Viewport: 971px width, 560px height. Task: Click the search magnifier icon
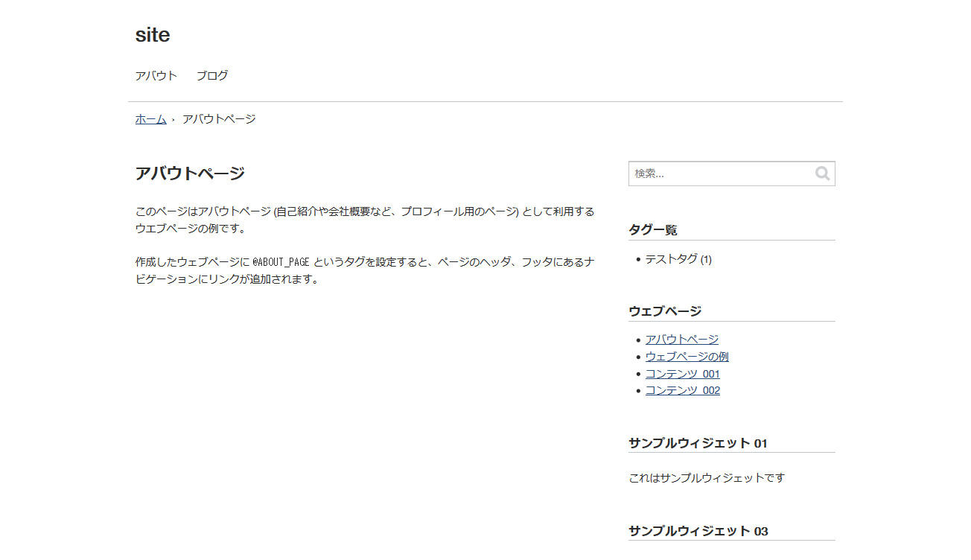pyautogui.click(x=822, y=174)
